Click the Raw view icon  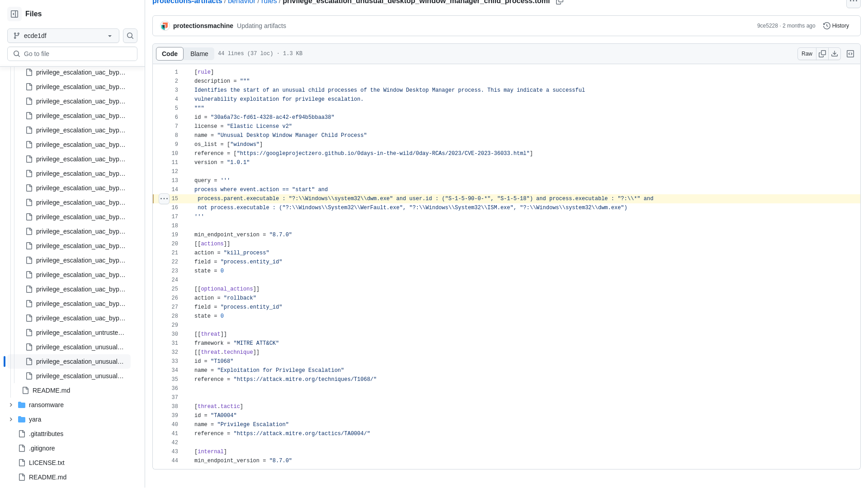[807, 54]
